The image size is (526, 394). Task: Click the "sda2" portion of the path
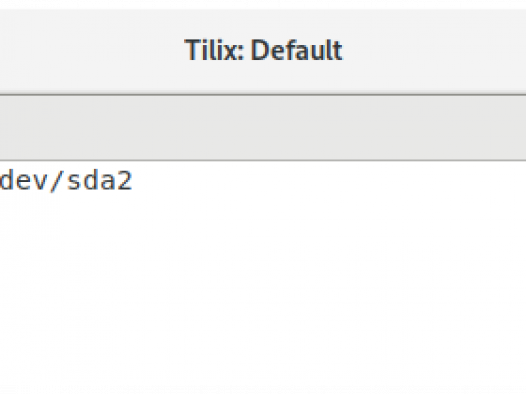100,181
